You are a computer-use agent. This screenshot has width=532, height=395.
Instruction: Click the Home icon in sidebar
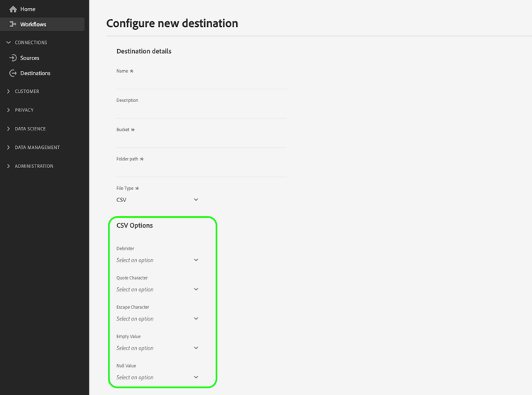tap(13, 9)
